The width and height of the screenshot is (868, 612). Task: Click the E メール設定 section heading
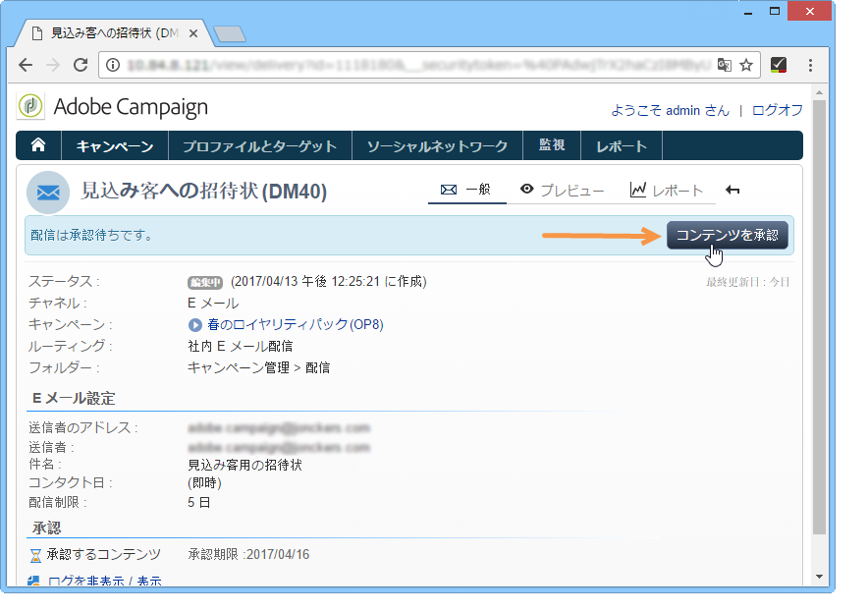click(x=73, y=398)
